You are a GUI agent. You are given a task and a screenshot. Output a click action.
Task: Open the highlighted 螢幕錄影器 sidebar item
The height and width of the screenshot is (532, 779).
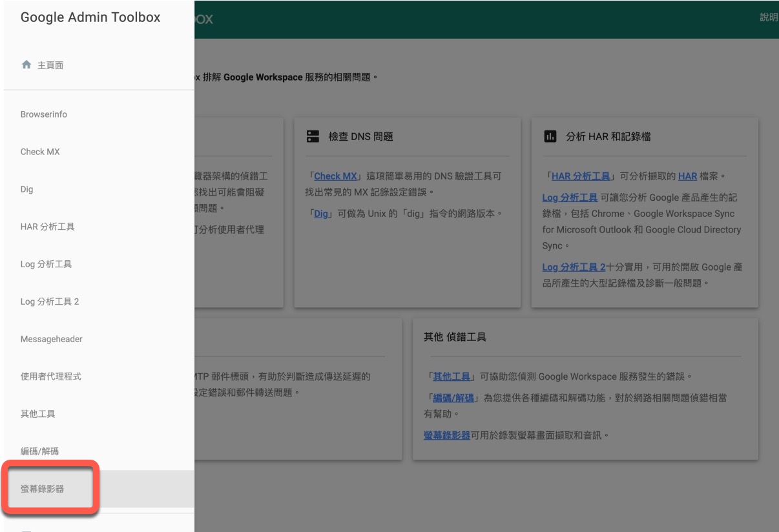pos(43,489)
